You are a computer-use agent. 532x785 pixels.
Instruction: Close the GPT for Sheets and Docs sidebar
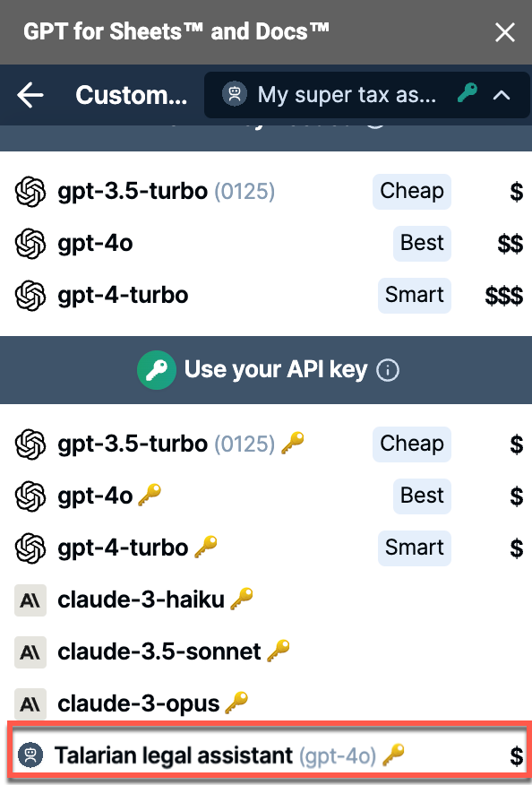504,32
